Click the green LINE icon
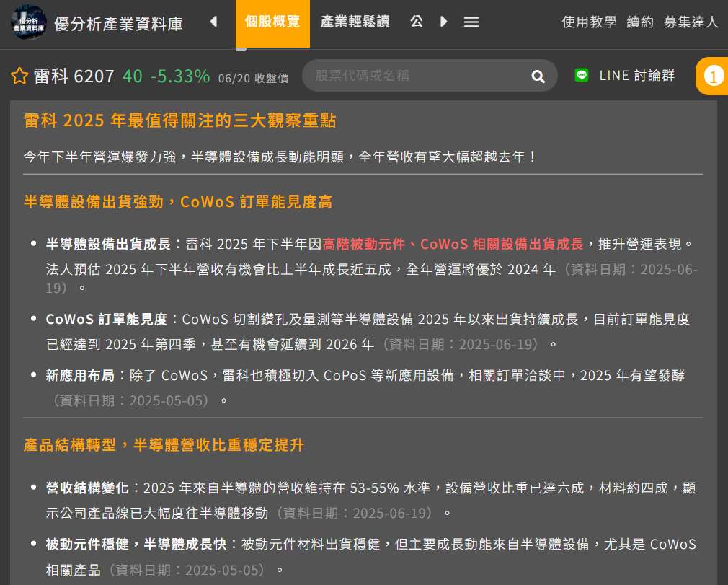Image resolution: width=728 pixels, height=585 pixels. coord(581,75)
